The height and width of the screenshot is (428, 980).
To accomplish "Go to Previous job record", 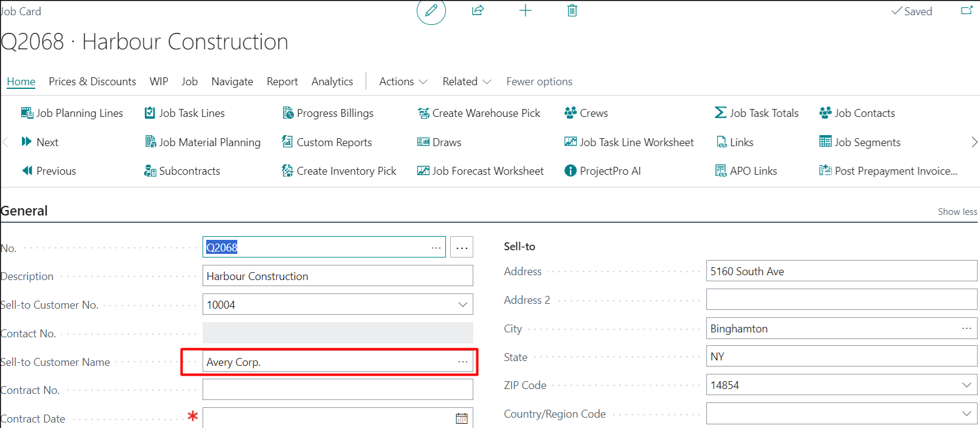I will click(x=49, y=171).
